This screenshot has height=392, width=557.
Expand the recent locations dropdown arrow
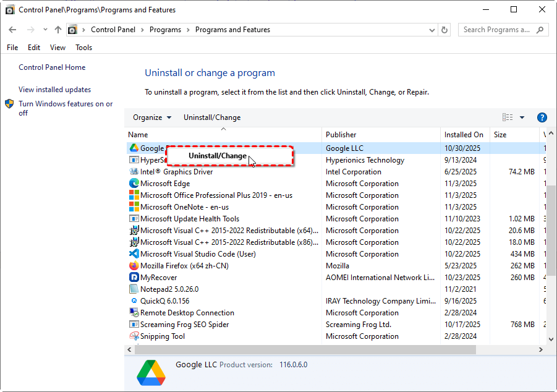[x=45, y=30]
